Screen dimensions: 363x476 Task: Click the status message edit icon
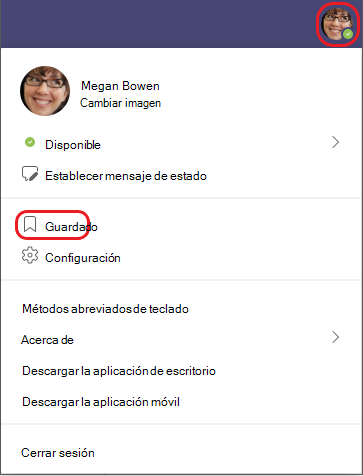pos(30,174)
